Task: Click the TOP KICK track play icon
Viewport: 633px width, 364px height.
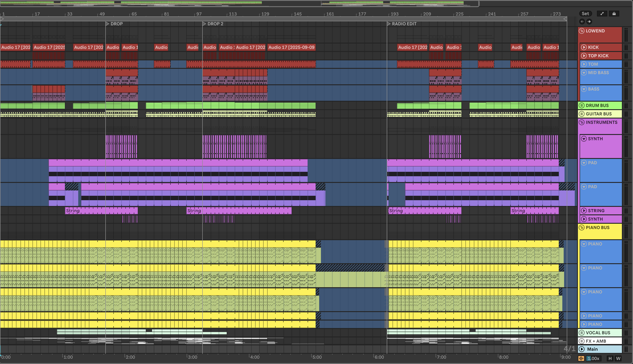Action: (584, 56)
